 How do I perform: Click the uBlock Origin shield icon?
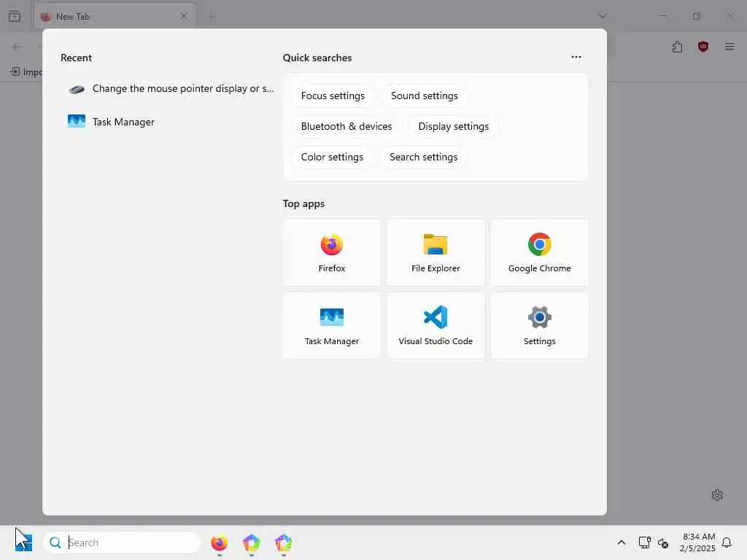tap(703, 47)
